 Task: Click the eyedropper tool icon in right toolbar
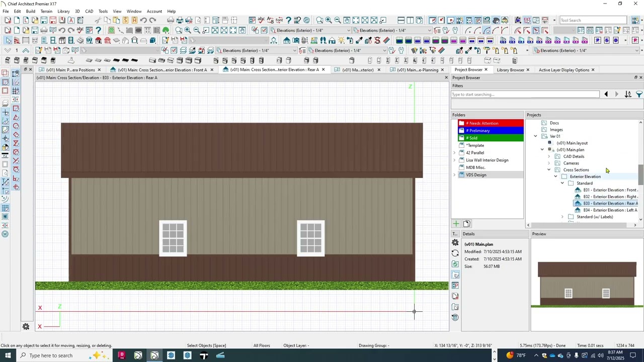click(x=468, y=50)
